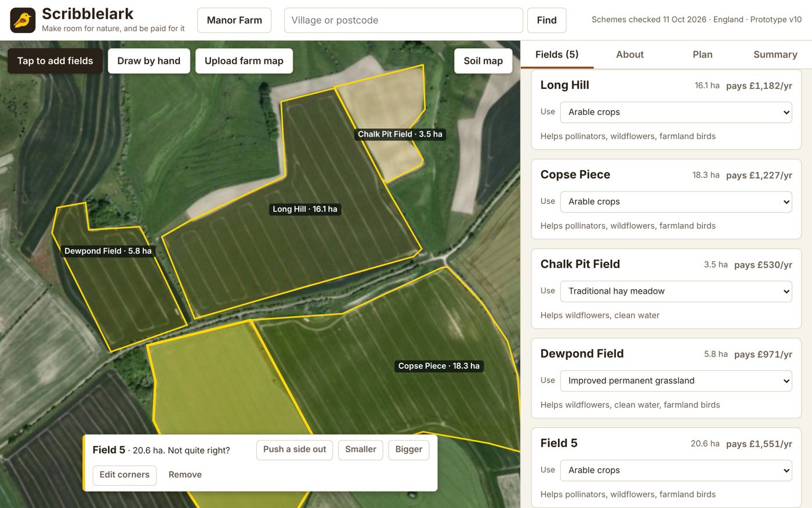Screen dimensions: 812x508
Task: Open the Manor Farm selector
Action: click(x=234, y=20)
